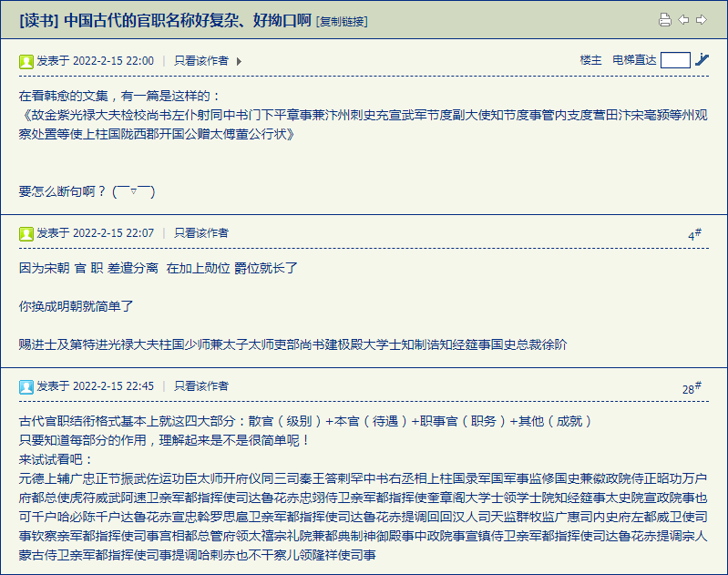
Task: Click timestamp 发表于 2022-2-15 22:00
Action: [95, 61]
